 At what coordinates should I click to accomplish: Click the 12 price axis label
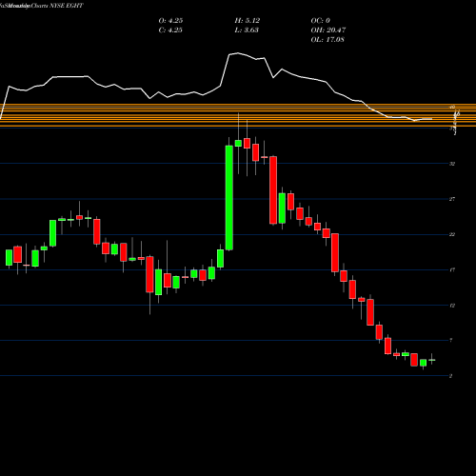[x=452, y=306]
